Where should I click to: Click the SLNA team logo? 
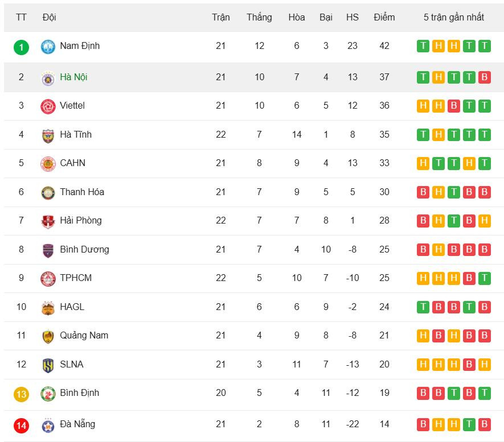point(48,365)
